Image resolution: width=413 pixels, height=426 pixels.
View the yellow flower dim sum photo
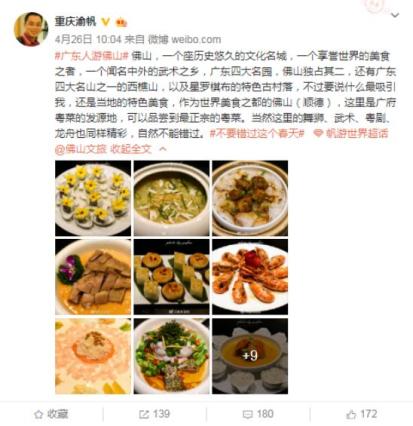coord(93,198)
